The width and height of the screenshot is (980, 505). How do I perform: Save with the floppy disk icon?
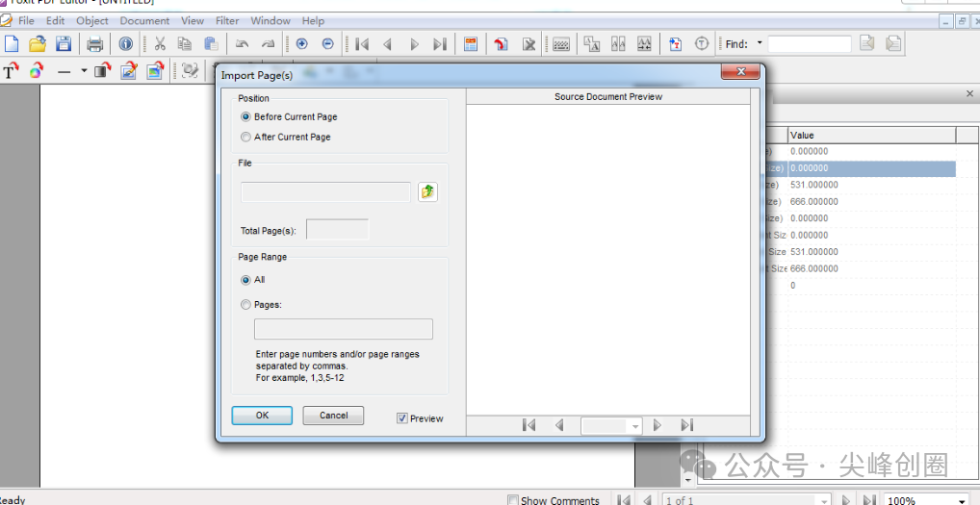pyautogui.click(x=64, y=43)
